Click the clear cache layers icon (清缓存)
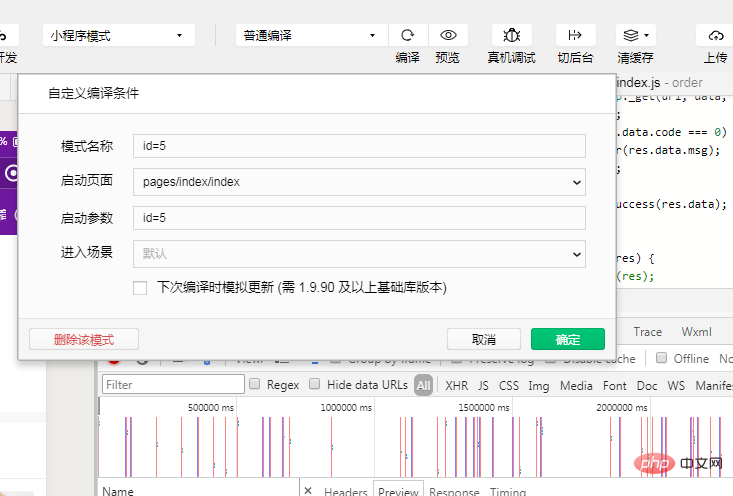The image size is (733, 496). (635, 35)
